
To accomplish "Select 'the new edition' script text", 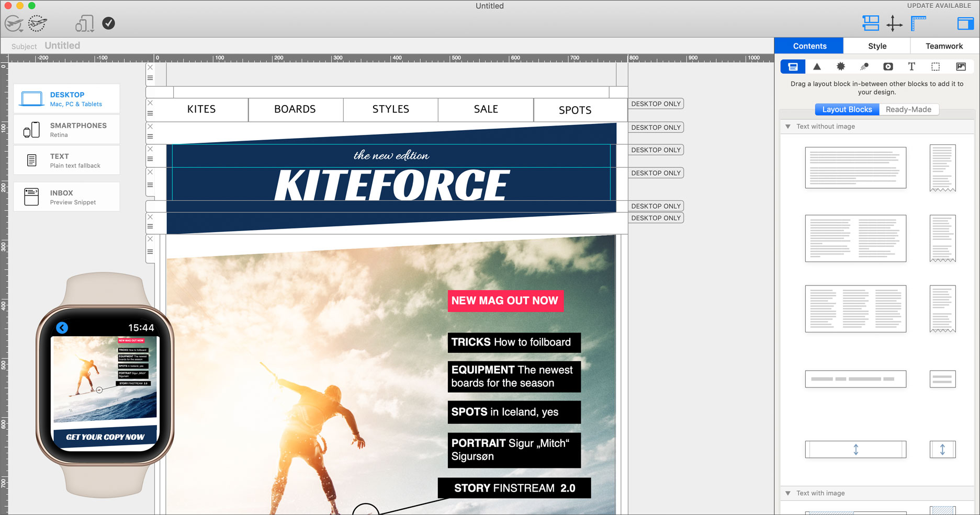I will point(391,155).
